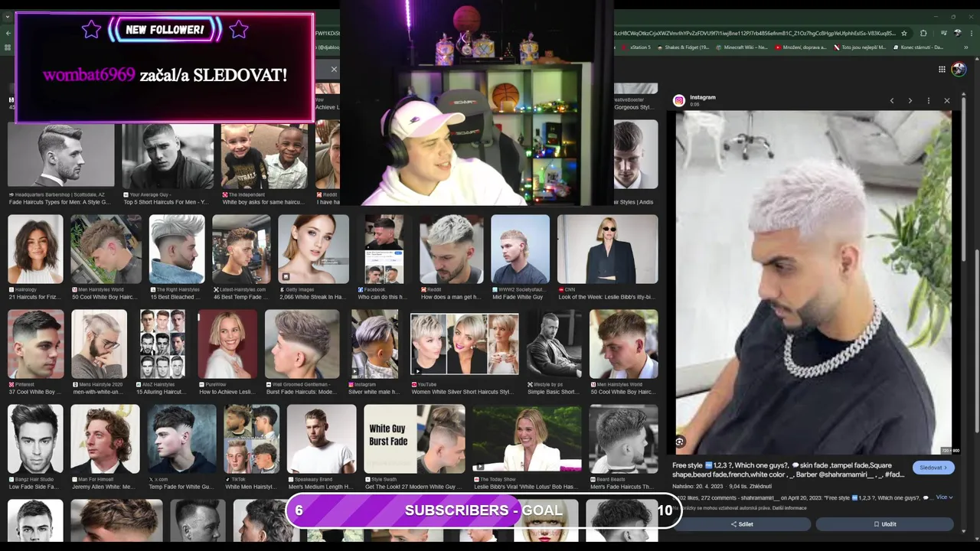
Task: Open YouTube Women White Silver Short Haircuts
Action: pos(464,344)
